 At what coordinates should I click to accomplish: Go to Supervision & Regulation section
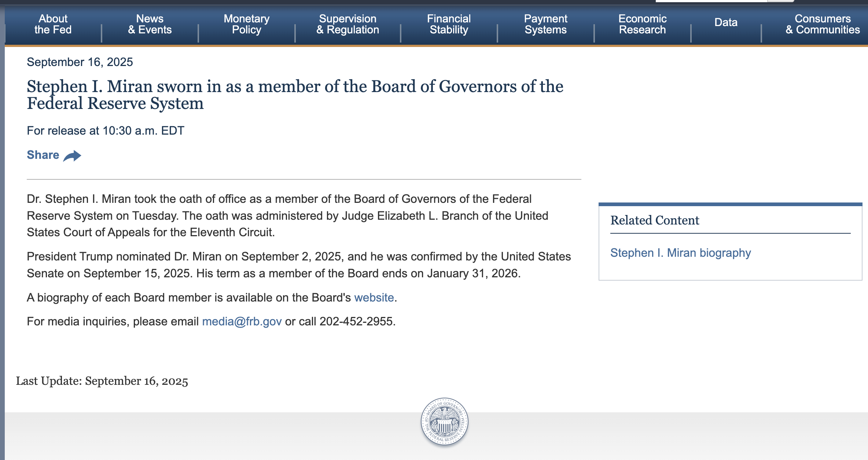(347, 24)
